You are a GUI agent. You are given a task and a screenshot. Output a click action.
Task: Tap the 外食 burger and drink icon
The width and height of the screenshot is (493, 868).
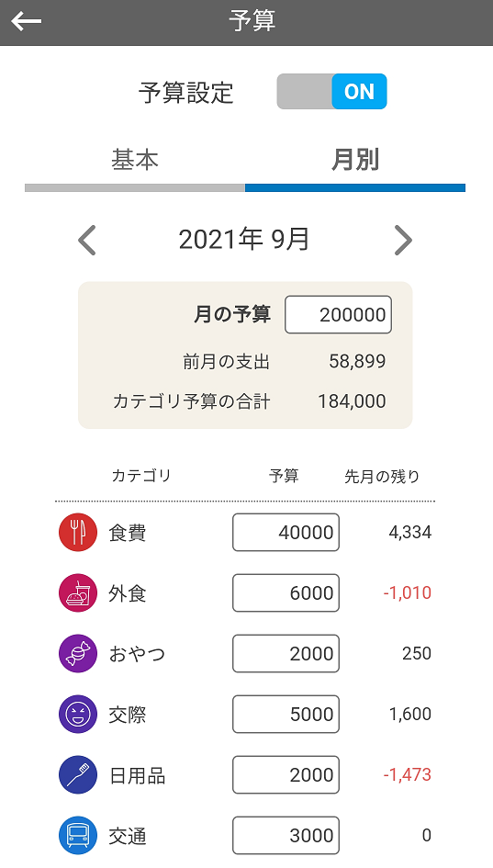tap(78, 592)
